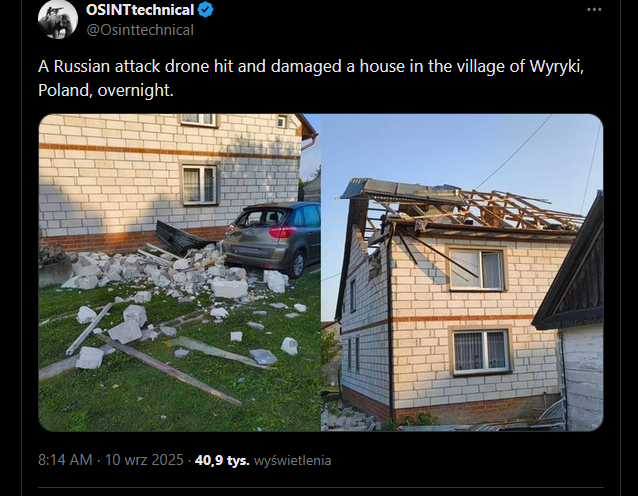Open the @Osinttechnical handle link
This screenshot has height=496, width=638.
[x=140, y=30]
